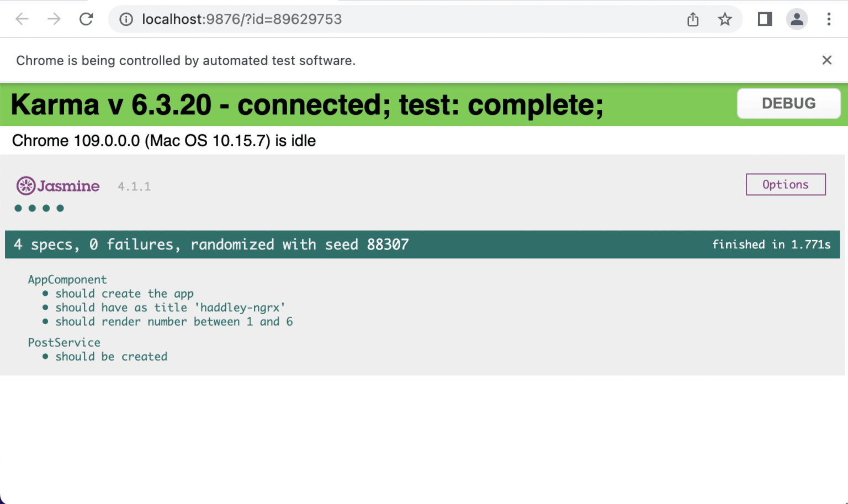Open the PostService suite link
The width and height of the screenshot is (848, 504).
point(64,342)
